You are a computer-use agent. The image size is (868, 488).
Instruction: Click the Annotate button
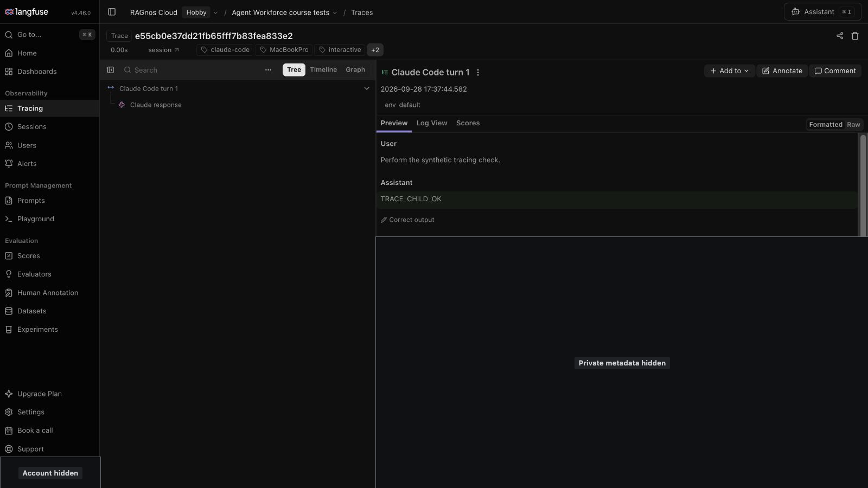point(782,71)
